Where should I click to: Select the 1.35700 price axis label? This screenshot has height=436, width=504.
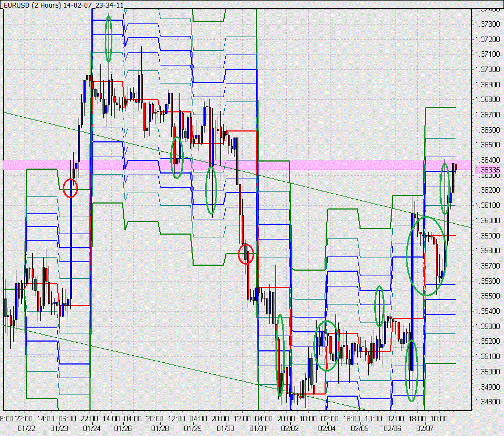tap(487, 266)
